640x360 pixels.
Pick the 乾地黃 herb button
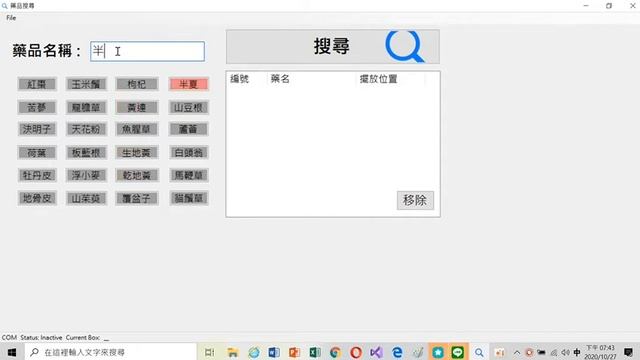tap(136, 176)
